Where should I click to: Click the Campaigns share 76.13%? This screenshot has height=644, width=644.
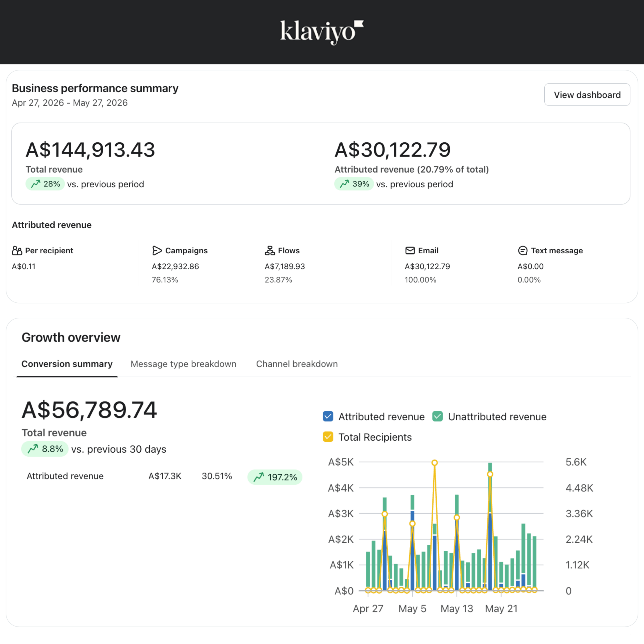pos(165,280)
